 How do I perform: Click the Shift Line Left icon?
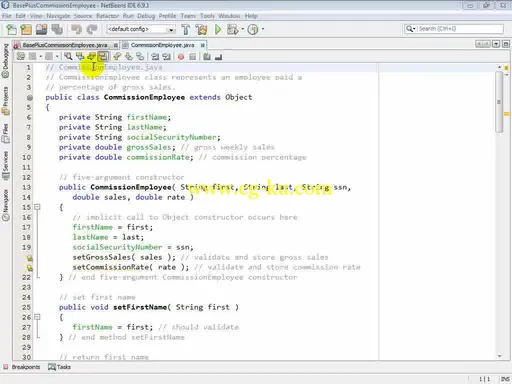[155, 57]
